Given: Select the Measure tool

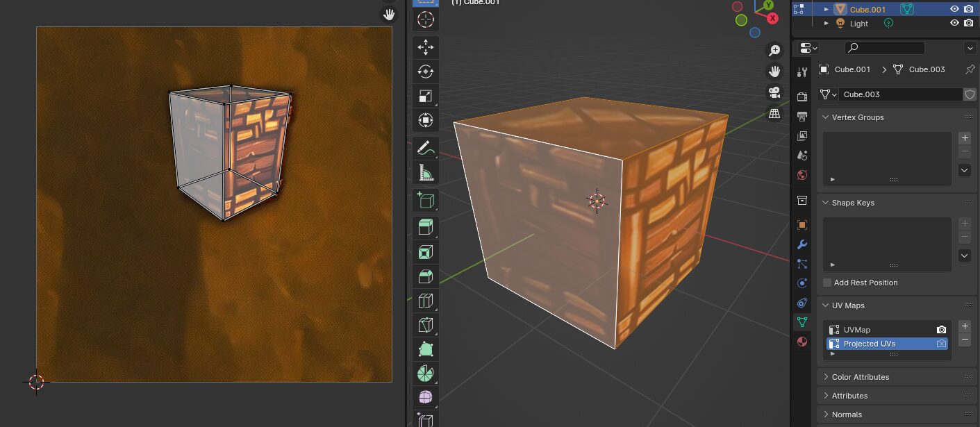Looking at the screenshot, I should click(425, 171).
